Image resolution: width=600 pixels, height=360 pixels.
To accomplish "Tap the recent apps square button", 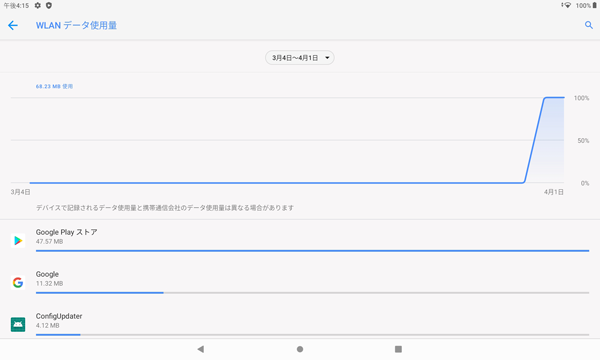I will click(398, 349).
